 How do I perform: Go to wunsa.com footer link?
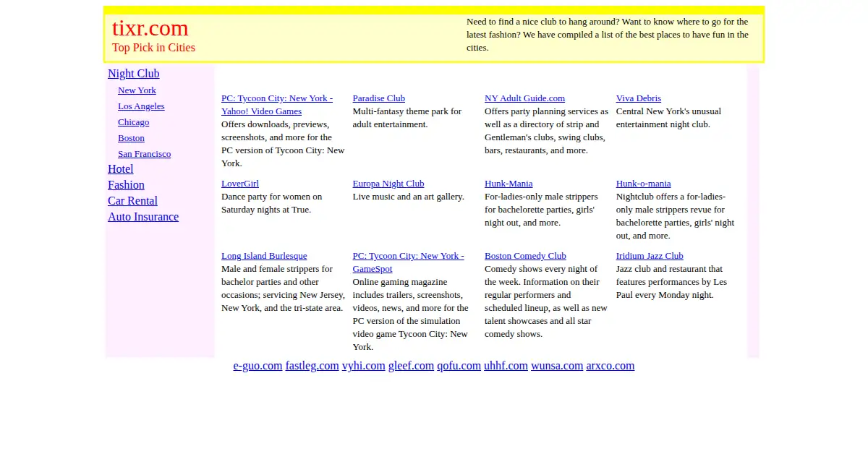tap(557, 366)
